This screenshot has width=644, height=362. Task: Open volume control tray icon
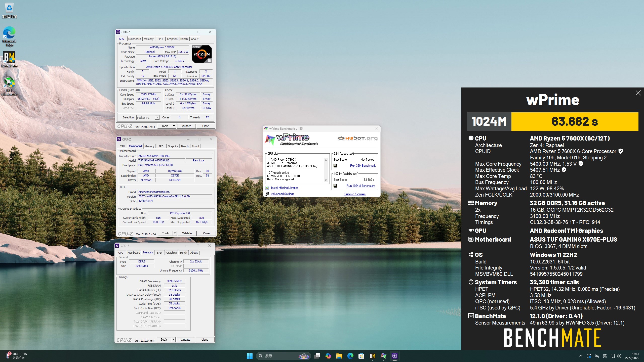[x=619, y=356]
